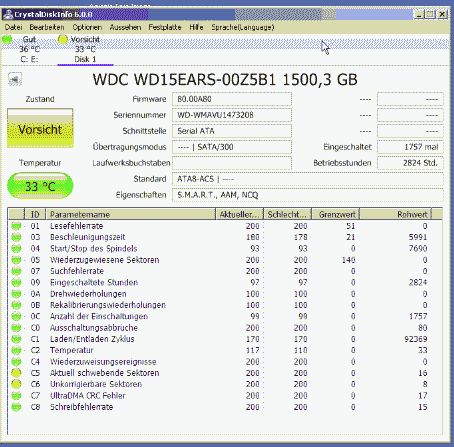
Task: Click the status icon of C2 Temperatur row
Action: (16, 351)
